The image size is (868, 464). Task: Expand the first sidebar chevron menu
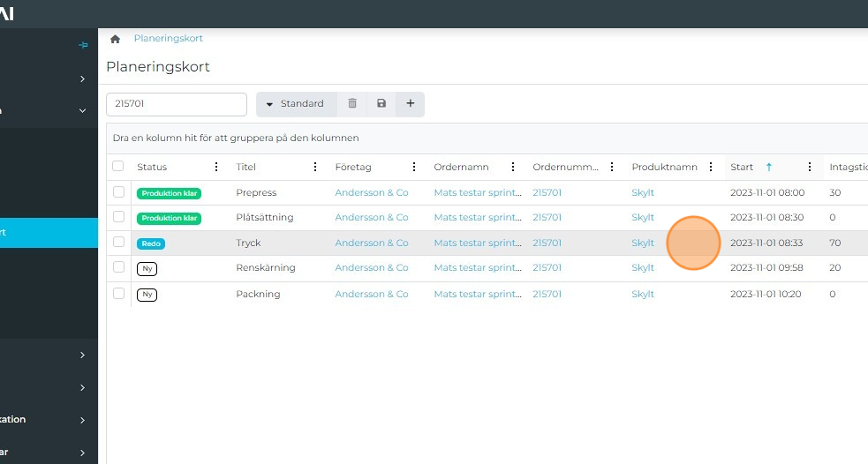pyautogui.click(x=82, y=79)
